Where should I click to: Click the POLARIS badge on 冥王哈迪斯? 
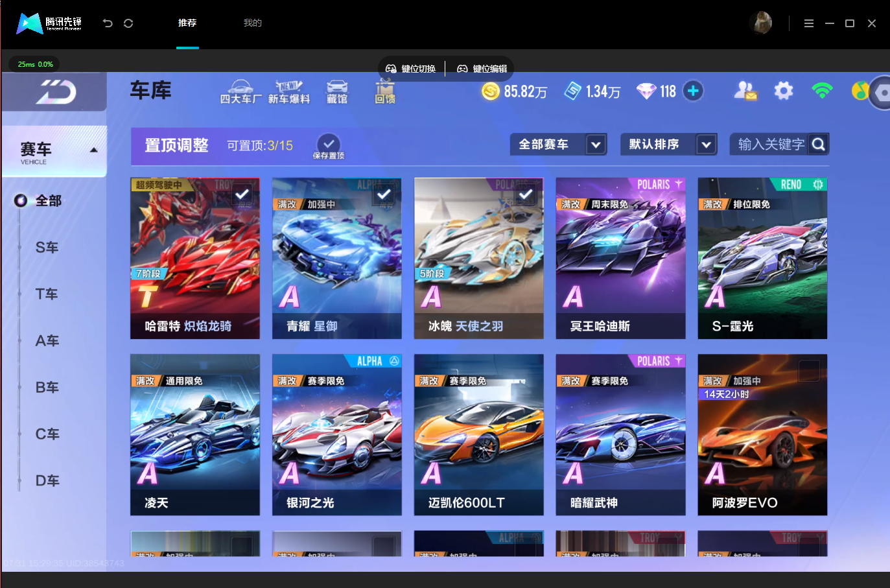657,185
